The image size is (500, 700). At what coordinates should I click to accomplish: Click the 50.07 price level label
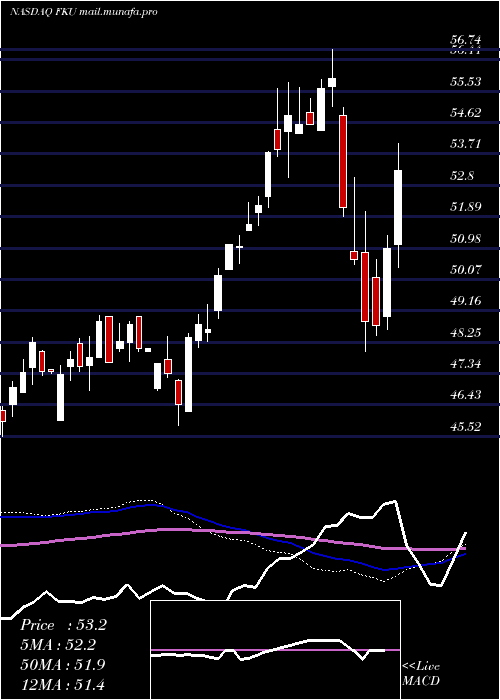pos(466,270)
